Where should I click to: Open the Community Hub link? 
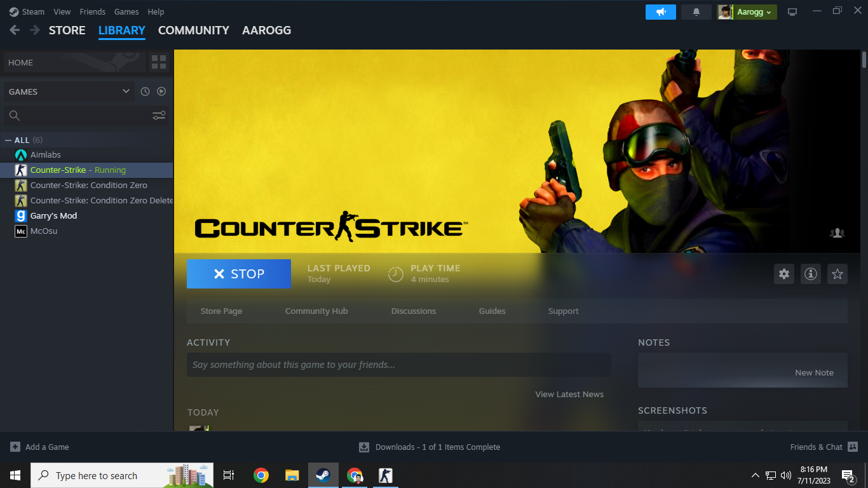pyautogui.click(x=316, y=311)
